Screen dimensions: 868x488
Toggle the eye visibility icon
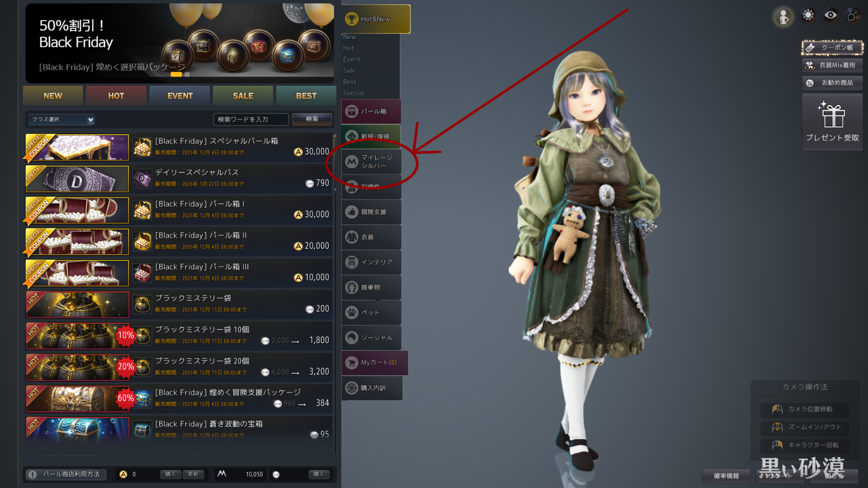(x=830, y=15)
